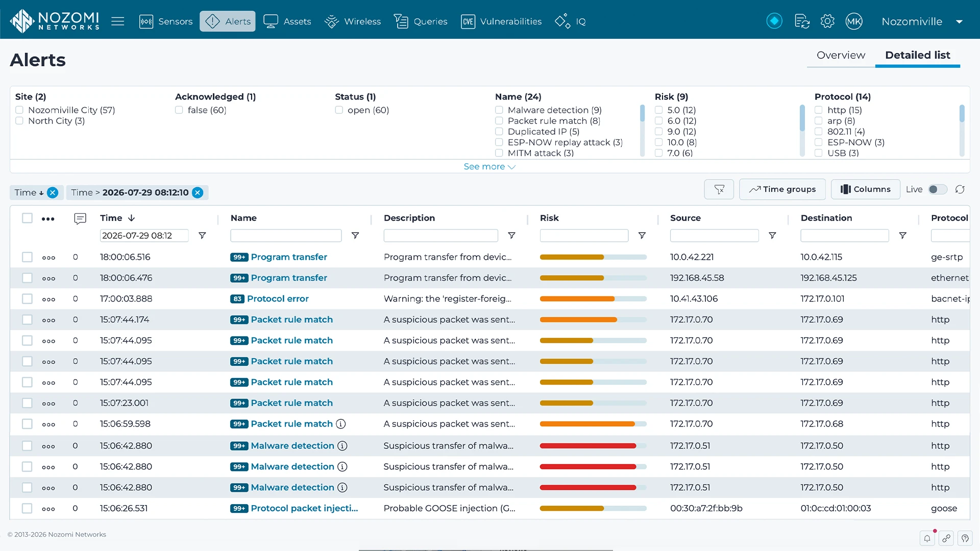Tick the Malware detection name filter checkbox
980x551 pixels.
click(x=499, y=110)
